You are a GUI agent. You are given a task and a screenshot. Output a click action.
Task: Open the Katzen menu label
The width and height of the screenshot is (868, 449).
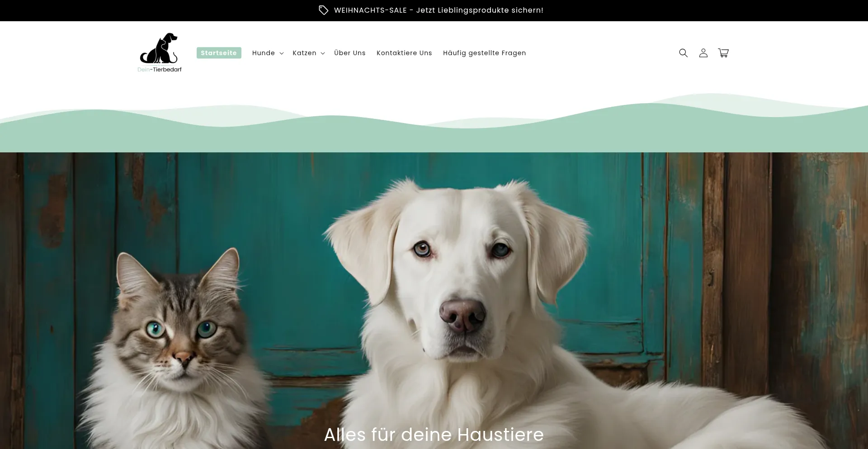click(x=304, y=53)
